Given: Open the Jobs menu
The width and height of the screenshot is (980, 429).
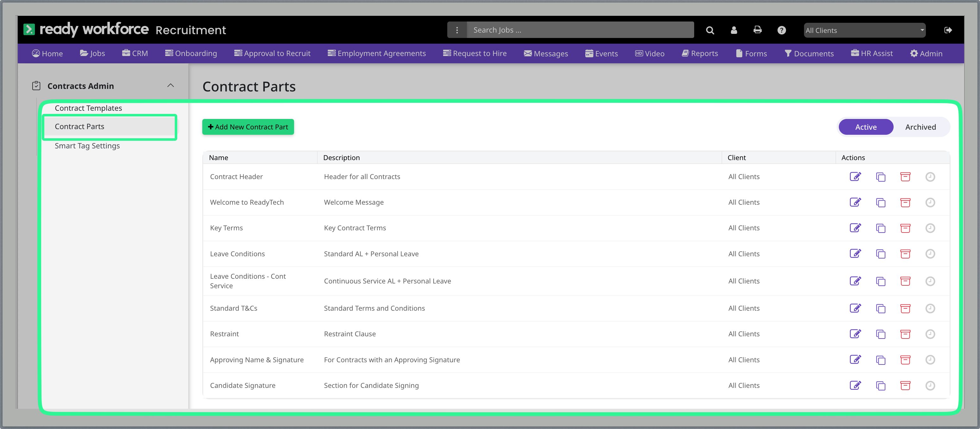Looking at the screenshot, I should pos(92,54).
